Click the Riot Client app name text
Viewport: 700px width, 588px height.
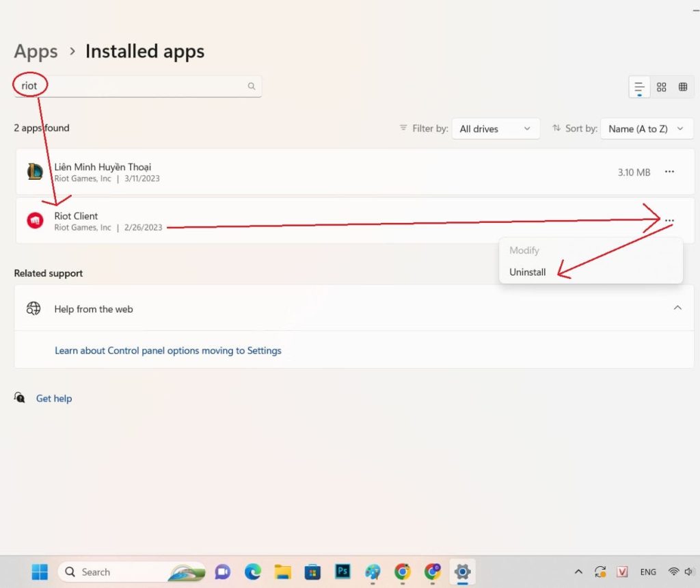[x=76, y=216]
